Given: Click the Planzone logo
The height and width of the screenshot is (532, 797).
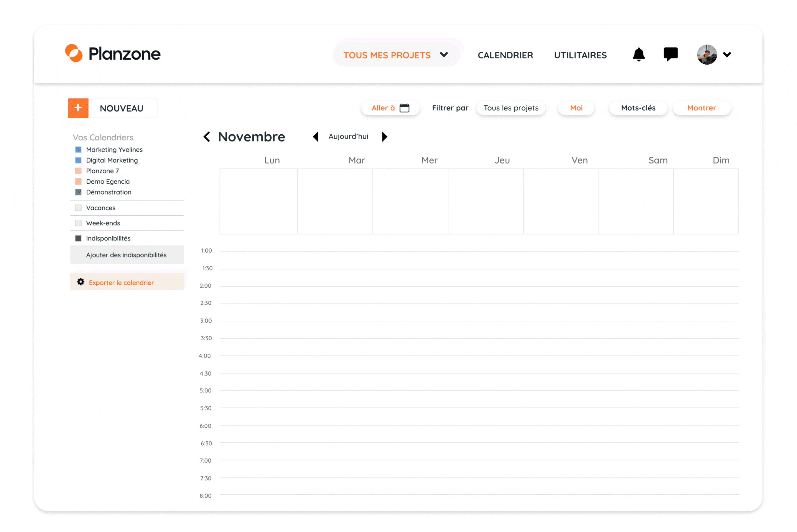Looking at the screenshot, I should point(113,54).
